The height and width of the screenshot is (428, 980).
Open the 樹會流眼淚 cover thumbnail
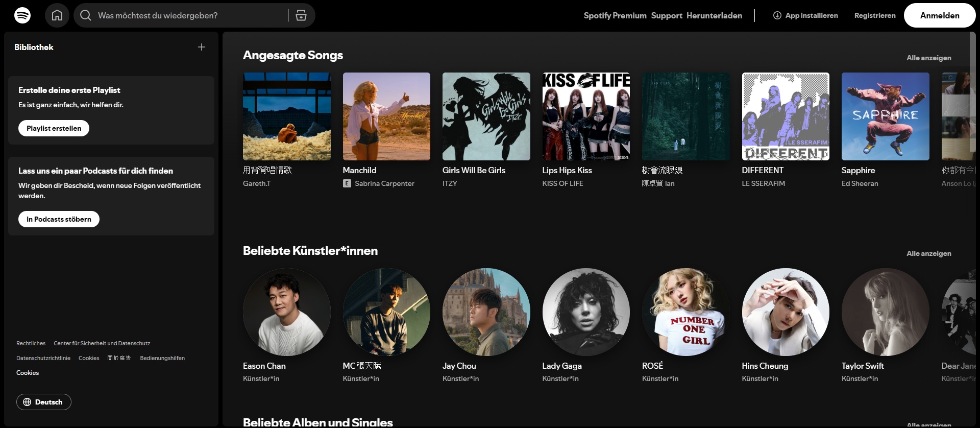686,116
